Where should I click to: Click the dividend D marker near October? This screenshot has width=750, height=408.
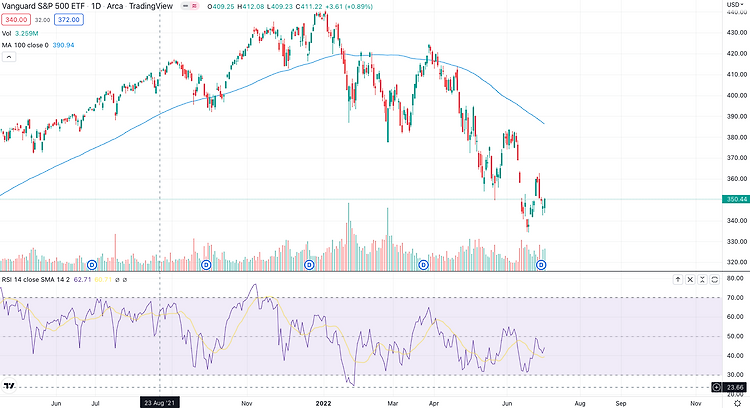pos(206,265)
